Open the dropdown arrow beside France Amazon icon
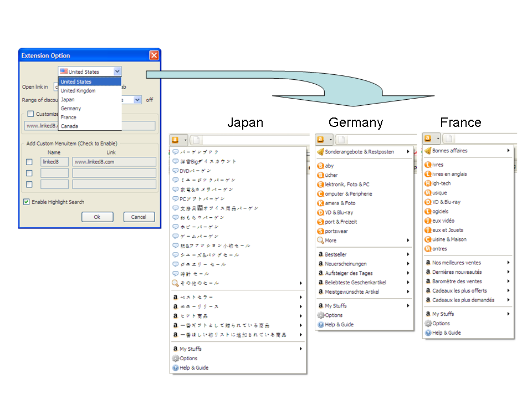The image size is (532, 399). (x=438, y=139)
